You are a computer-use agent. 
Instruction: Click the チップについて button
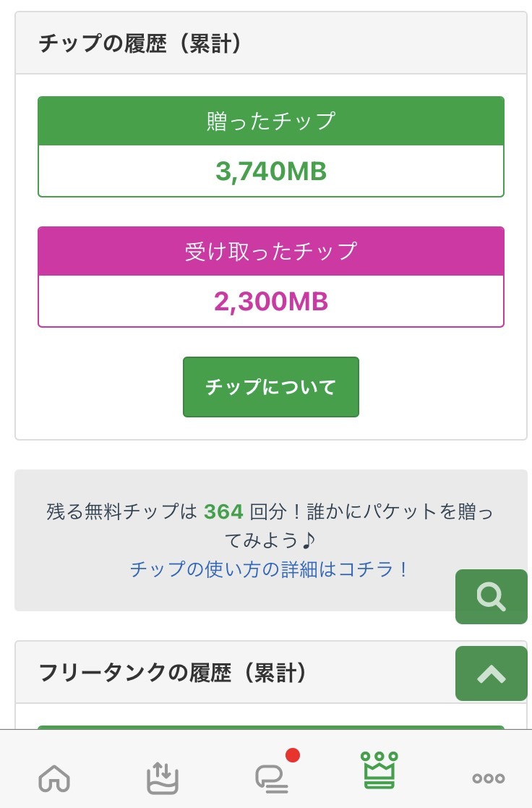(270, 387)
